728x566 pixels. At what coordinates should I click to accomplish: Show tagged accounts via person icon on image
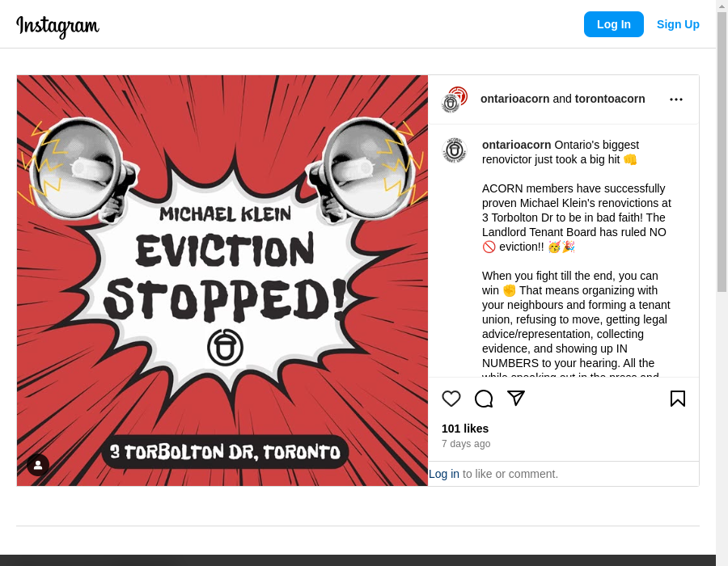coord(38,464)
